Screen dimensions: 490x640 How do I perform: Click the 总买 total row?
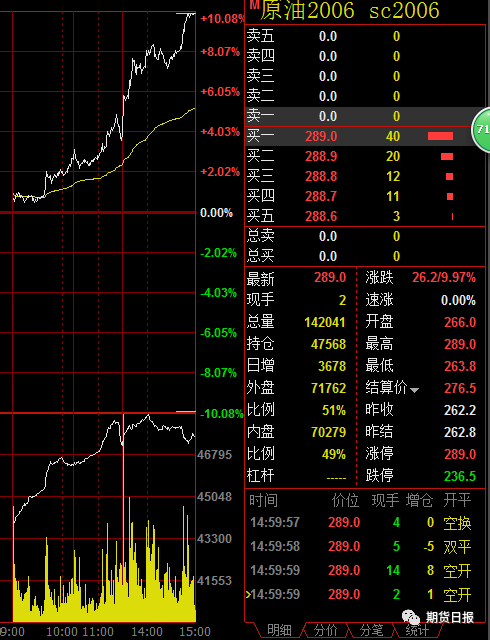[x=365, y=256]
